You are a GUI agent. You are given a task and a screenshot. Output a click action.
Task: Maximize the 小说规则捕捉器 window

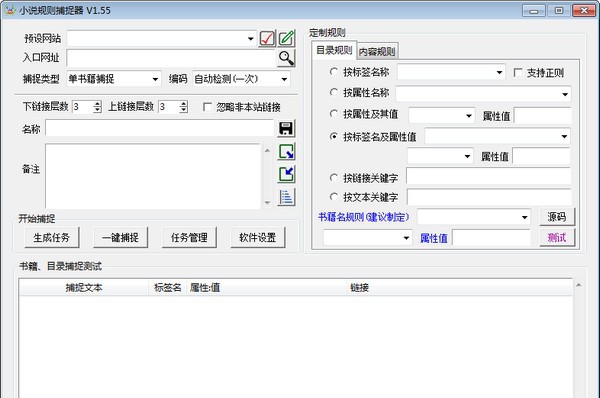pyautogui.click(x=559, y=10)
